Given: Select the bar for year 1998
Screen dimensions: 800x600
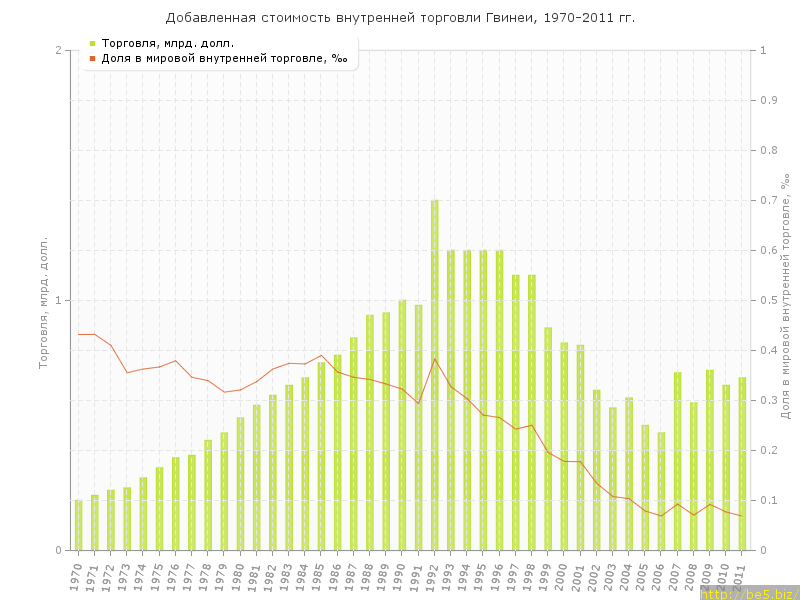Looking at the screenshot, I should click(532, 412).
